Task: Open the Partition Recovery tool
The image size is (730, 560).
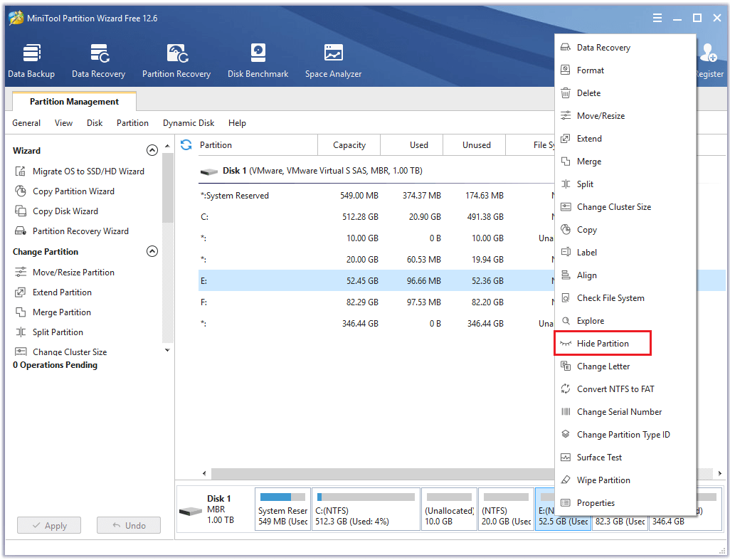Action: [x=176, y=61]
